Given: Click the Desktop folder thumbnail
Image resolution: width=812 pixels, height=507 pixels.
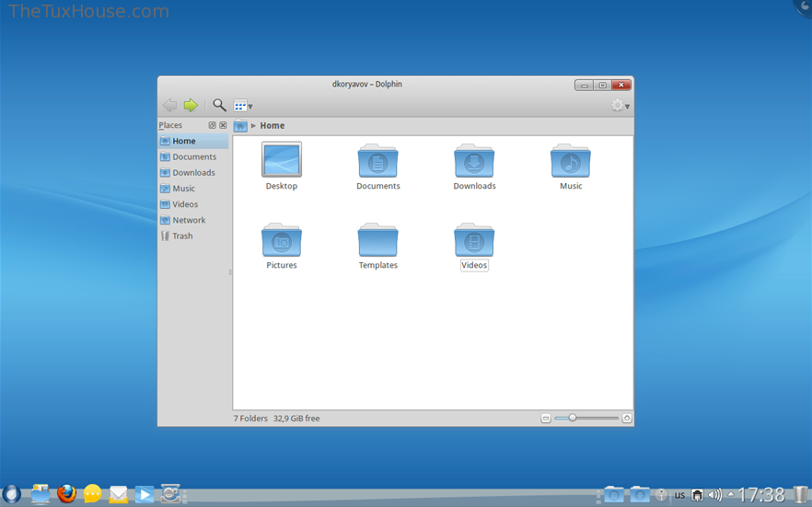Looking at the screenshot, I should 282,161.
